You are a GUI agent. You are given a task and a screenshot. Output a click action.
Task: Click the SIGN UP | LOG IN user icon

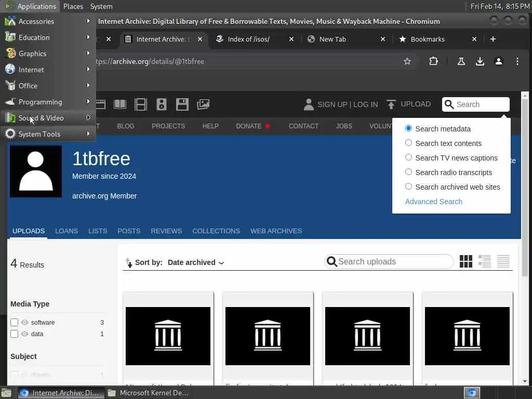pos(309,104)
